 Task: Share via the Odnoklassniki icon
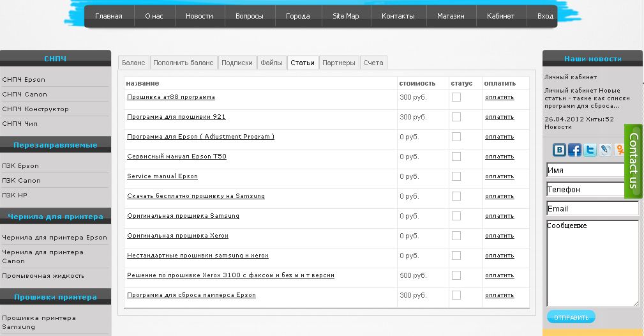(x=619, y=149)
